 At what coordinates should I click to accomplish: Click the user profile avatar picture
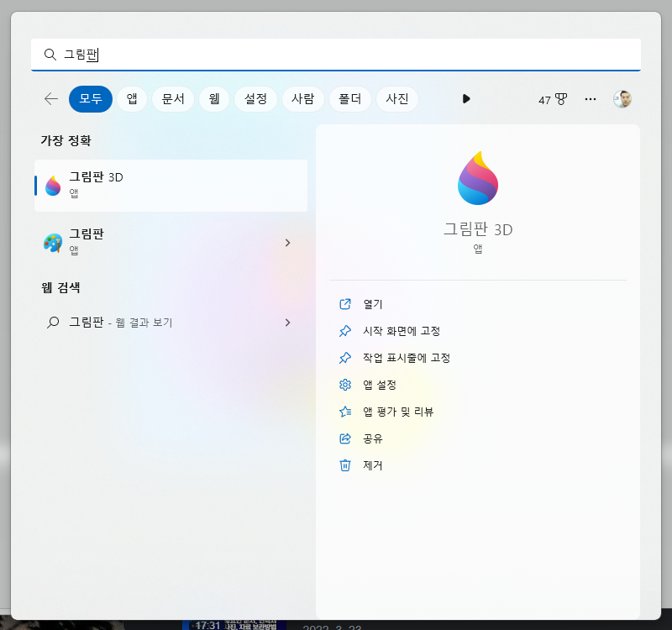click(x=622, y=98)
